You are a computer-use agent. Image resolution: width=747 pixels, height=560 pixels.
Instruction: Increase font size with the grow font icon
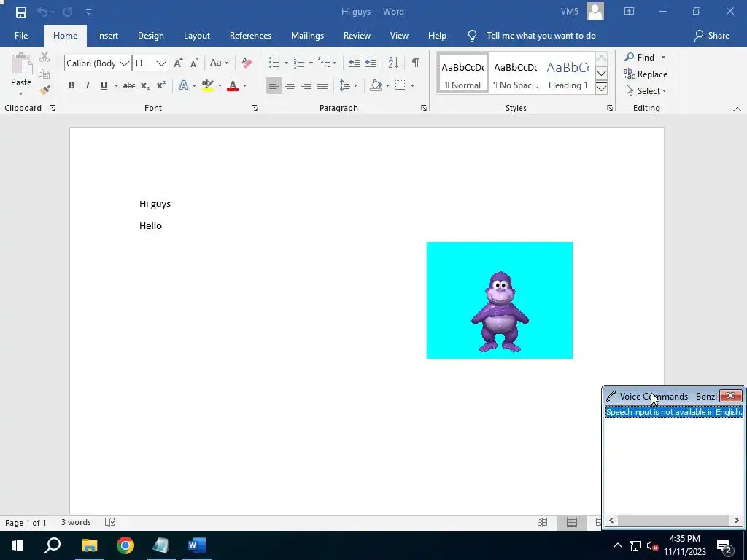pos(178,63)
